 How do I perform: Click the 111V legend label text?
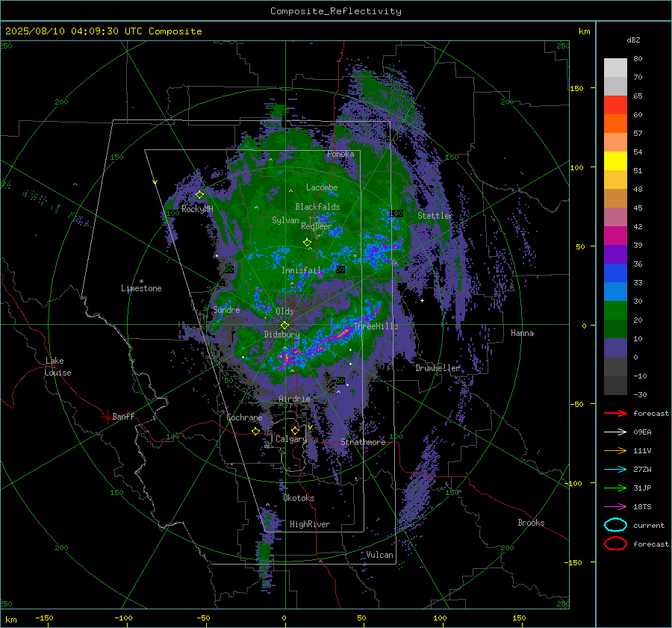(x=642, y=450)
